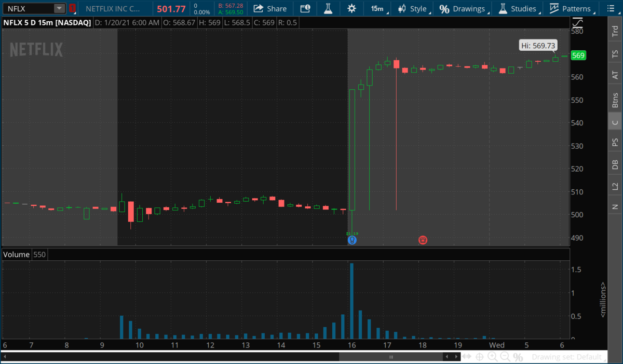The image size is (623, 364).
Task: Click the ask price A: 569.50
Action: pos(231,12)
